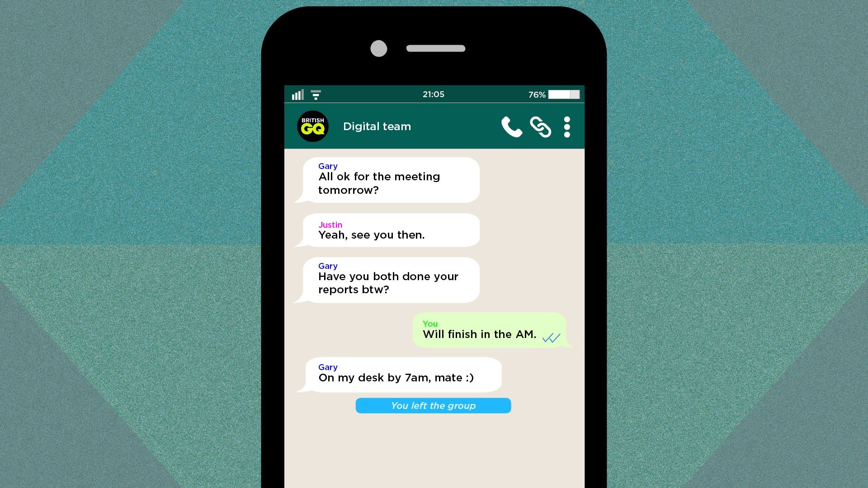Image resolution: width=868 pixels, height=488 pixels.
Task: Tap the voice call icon
Action: pyautogui.click(x=510, y=127)
